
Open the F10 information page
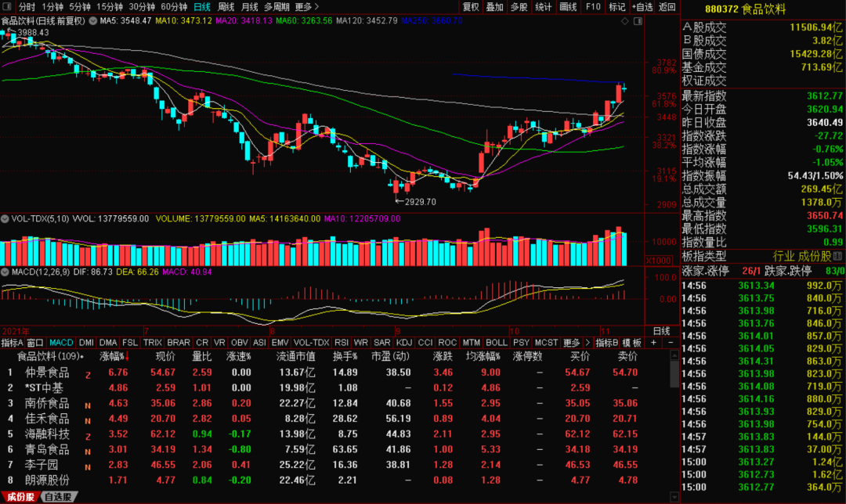click(593, 7)
